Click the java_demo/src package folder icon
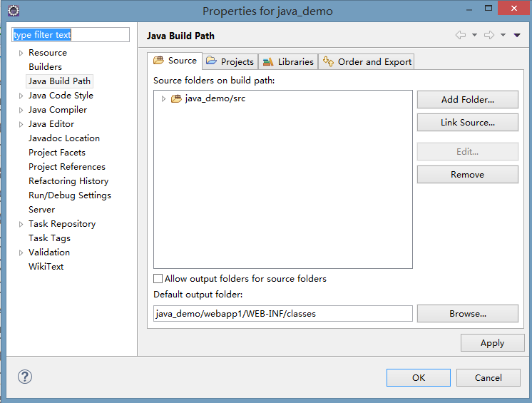Viewport: 532px width, 403px height. click(x=176, y=98)
